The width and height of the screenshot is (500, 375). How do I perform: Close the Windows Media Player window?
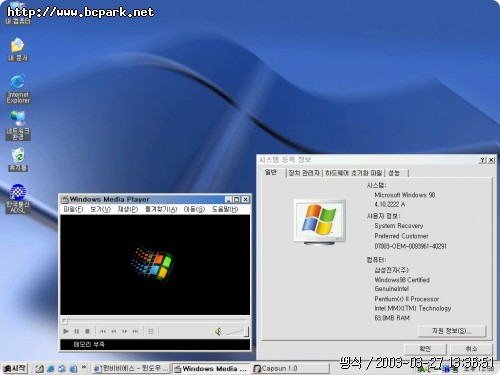[x=245, y=199]
